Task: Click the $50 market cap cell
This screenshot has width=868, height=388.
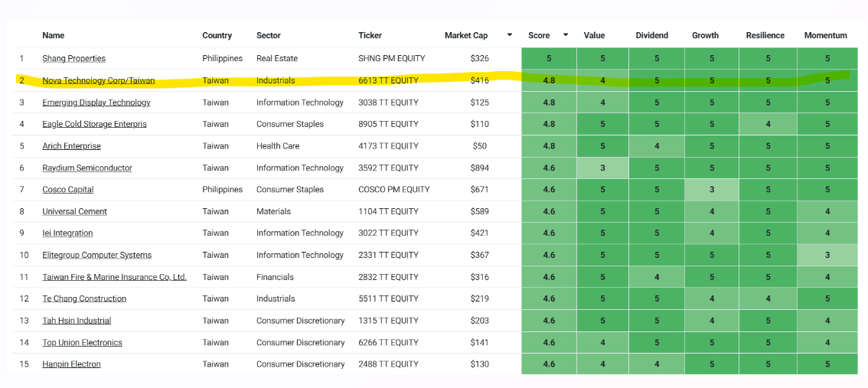Action: [x=479, y=146]
